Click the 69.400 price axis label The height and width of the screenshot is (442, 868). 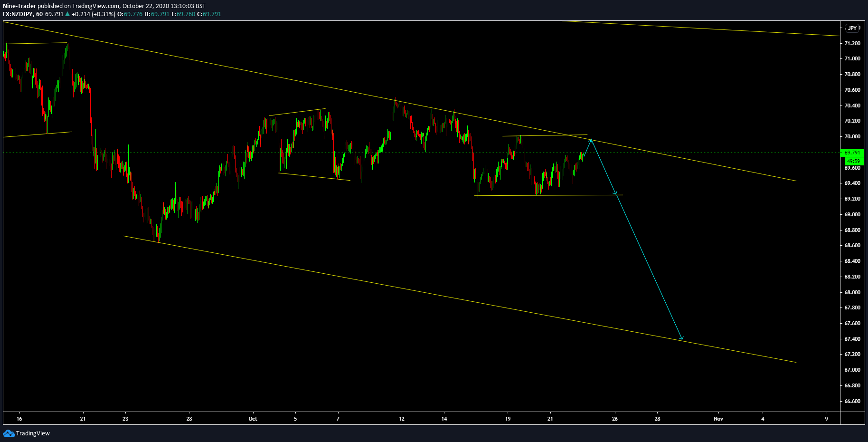[x=852, y=183]
